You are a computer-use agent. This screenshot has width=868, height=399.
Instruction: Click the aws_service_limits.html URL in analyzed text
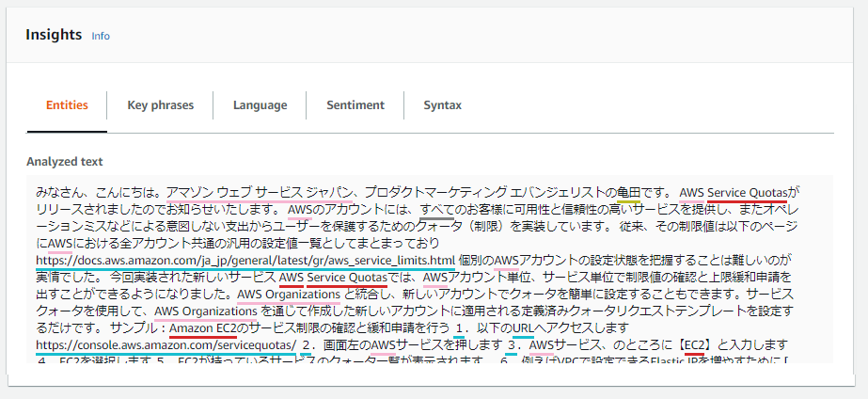click(245, 260)
